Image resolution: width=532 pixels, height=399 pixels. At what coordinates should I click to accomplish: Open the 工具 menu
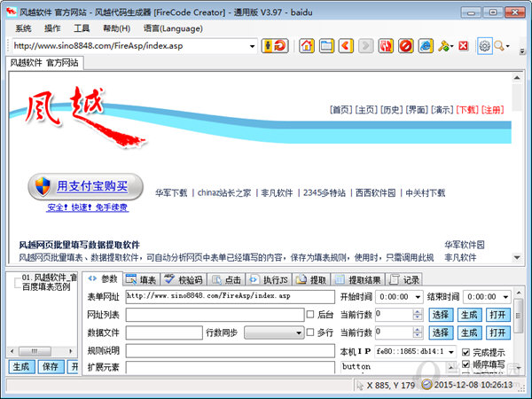coord(82,28)
